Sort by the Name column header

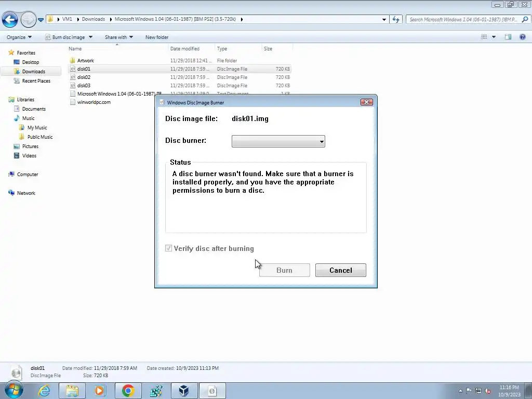[117, 48]
